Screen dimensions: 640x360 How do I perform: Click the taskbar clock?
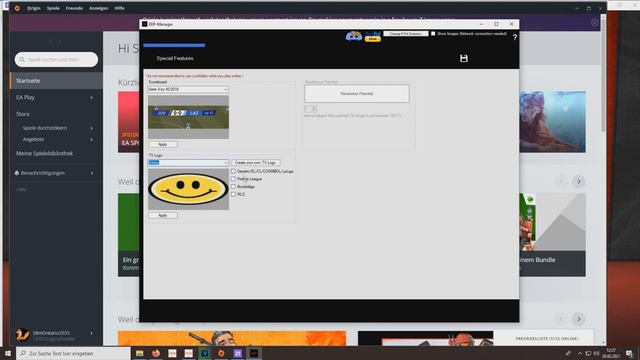coord(611,353)
